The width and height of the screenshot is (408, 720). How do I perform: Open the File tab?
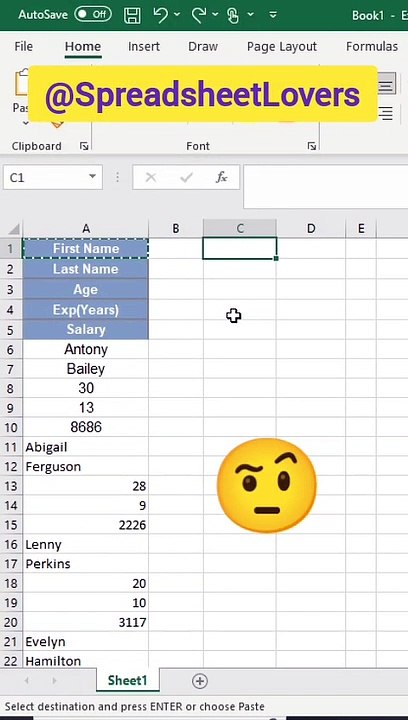[x=23, y=46]
